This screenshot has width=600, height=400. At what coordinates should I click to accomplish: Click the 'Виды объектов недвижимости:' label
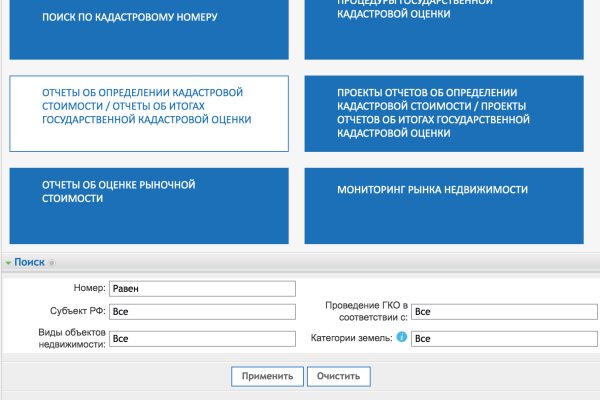click(x=71, y=338)
